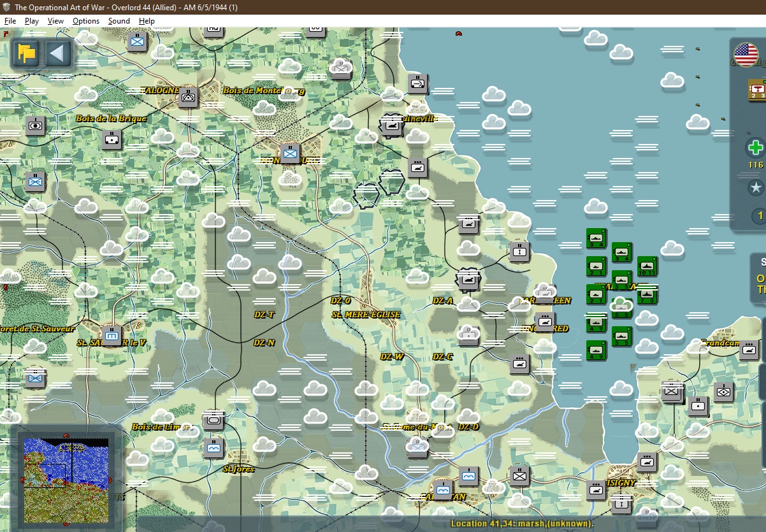
Task: Click the minimap's right red scroll arrow
Action: [110, 480]
